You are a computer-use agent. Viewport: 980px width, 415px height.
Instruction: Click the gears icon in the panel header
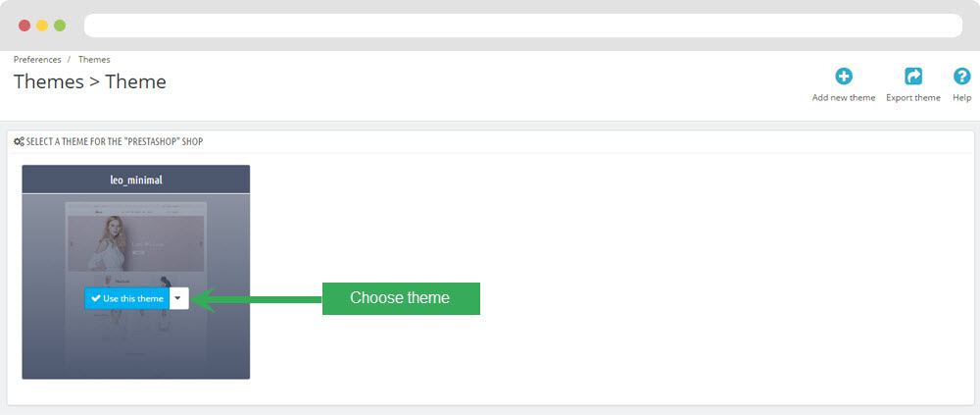pos(19,142)
